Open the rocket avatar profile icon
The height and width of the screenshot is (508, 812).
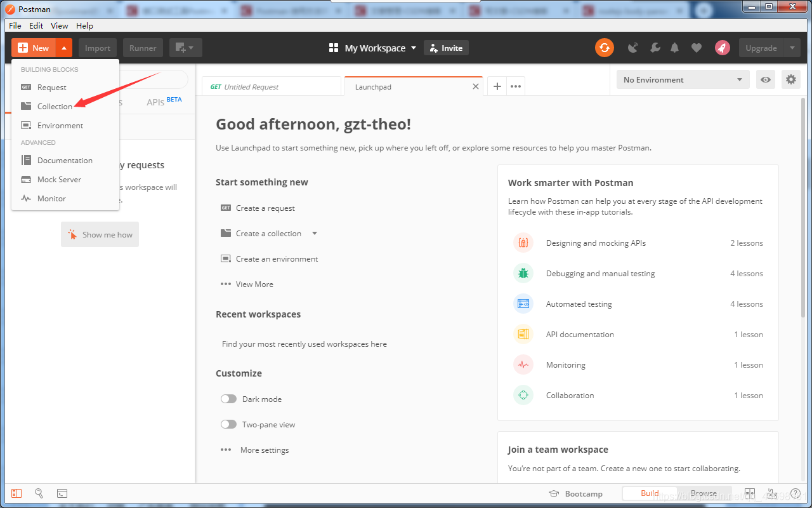pos(722,48)
